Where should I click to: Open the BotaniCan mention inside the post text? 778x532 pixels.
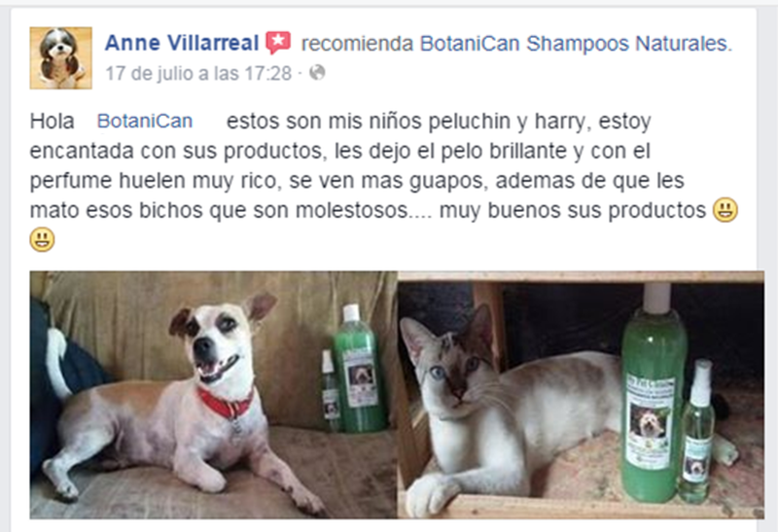pyautogui.click(x=144, y=122)
